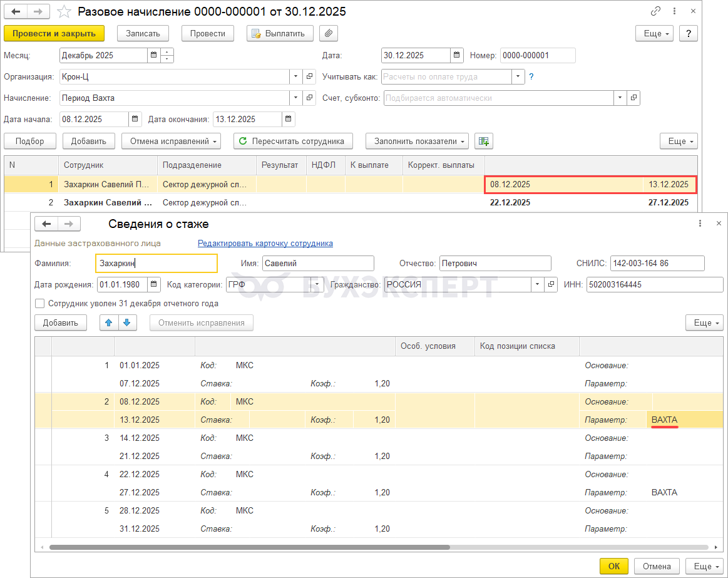Follow the 'Редактировать карточку сотрудника' link
The width and height of the screenshot is (728, 578).
point(265,243)
